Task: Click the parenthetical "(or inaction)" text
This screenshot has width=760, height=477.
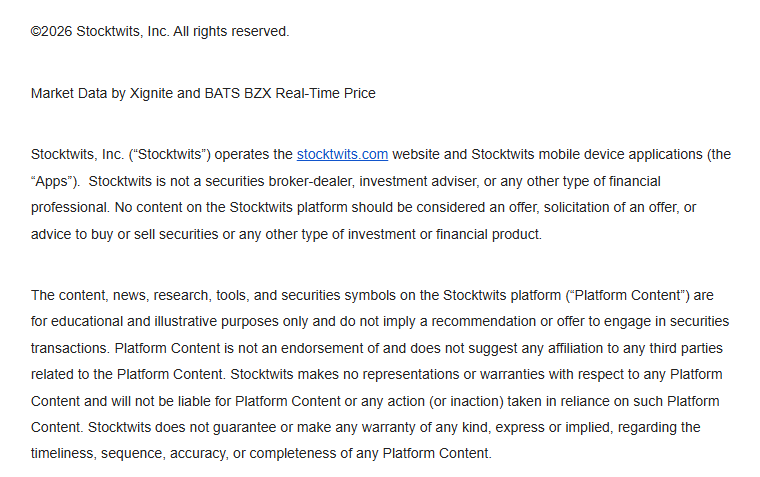Action: click(x=466, y=401)
